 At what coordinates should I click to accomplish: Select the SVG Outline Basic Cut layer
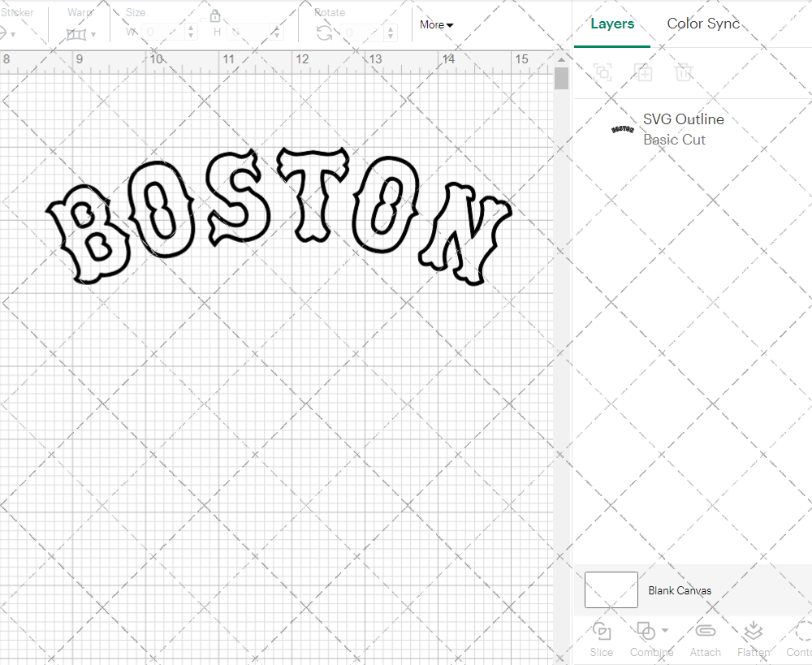pos(683,128)
